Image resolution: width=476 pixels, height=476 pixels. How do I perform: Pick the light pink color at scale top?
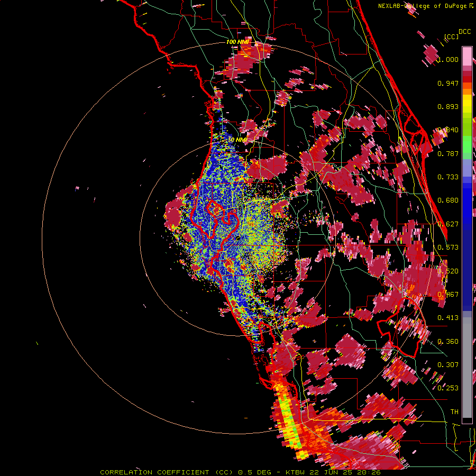[467, 56]
